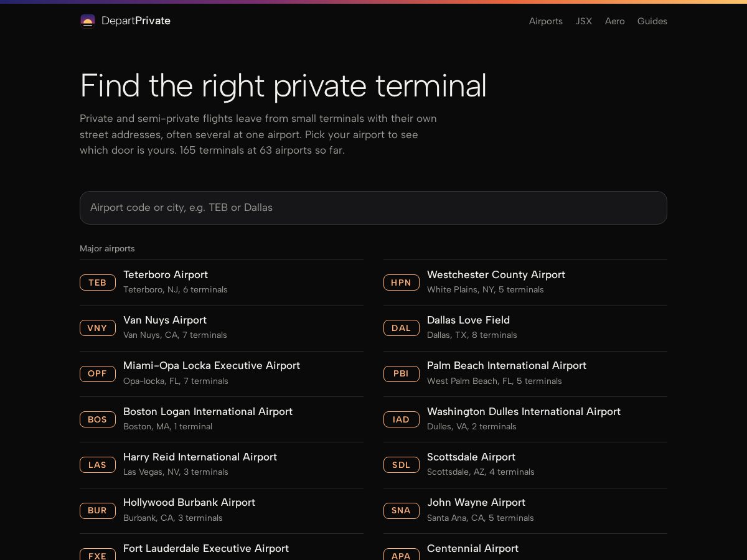Click "Santa Ana, CA, 5 terminals" text

[481, 518]
